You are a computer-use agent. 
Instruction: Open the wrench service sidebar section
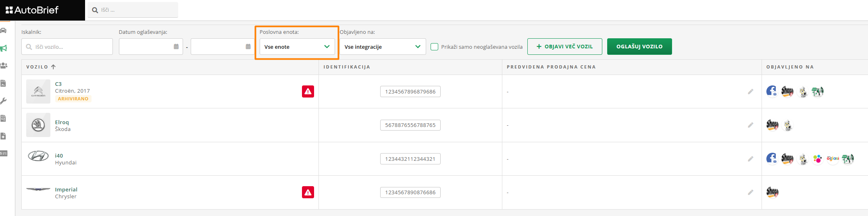point(4,101)
